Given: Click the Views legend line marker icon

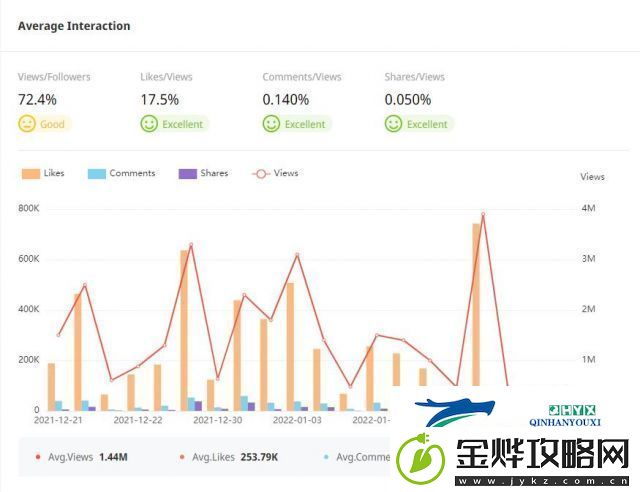Looking at the screenshot, I should point(261,174).
